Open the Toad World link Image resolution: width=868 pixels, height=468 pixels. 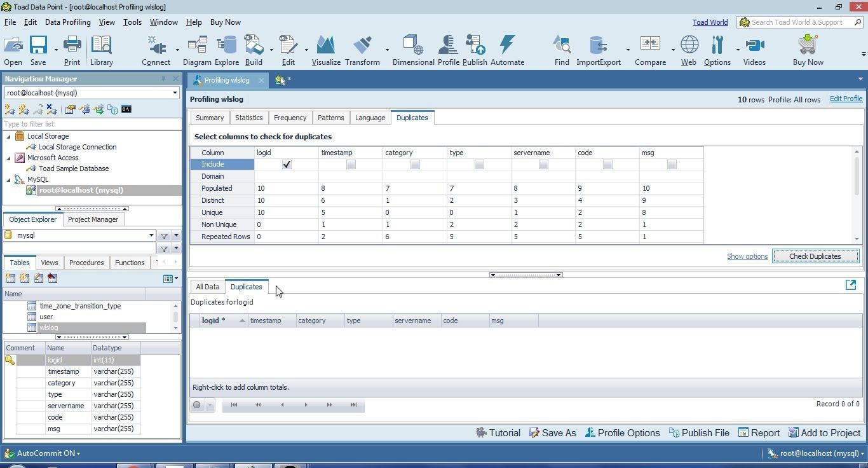click(x=710, y=22)
